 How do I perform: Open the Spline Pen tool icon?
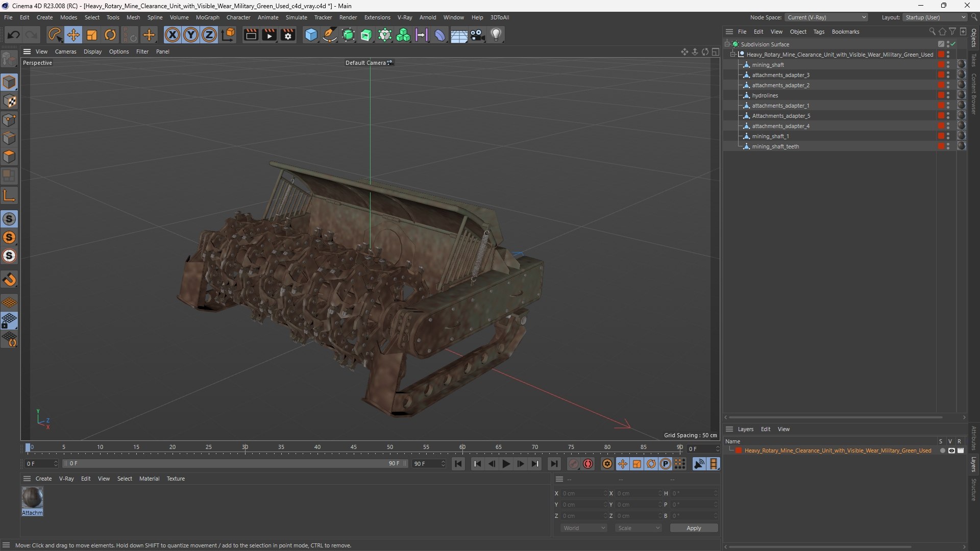(x=330, y=35)
